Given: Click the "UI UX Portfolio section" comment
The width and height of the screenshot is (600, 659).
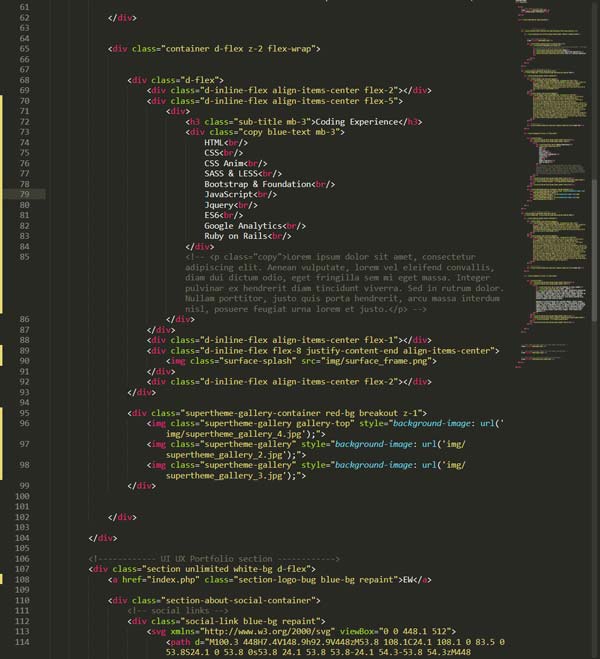Looking at the screenshot, I should click(216, 559).
